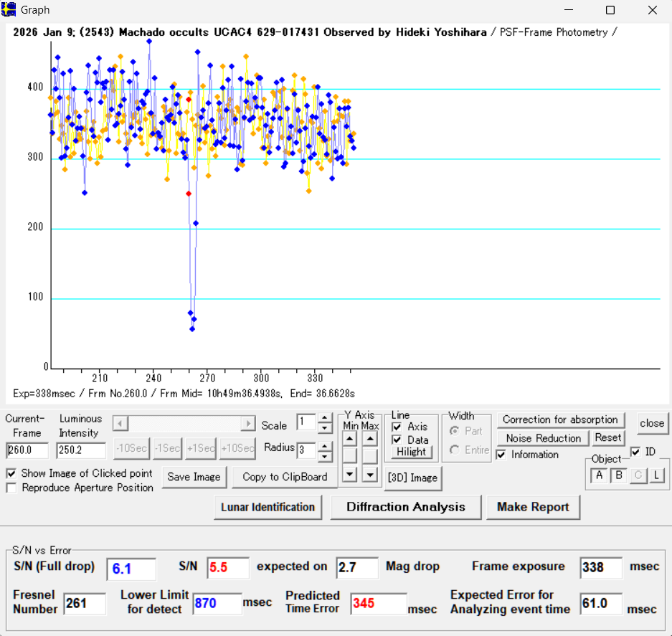Click the Lunar Identification button
Viewport: 672px width, 636px height.
(x=268, y=507)
